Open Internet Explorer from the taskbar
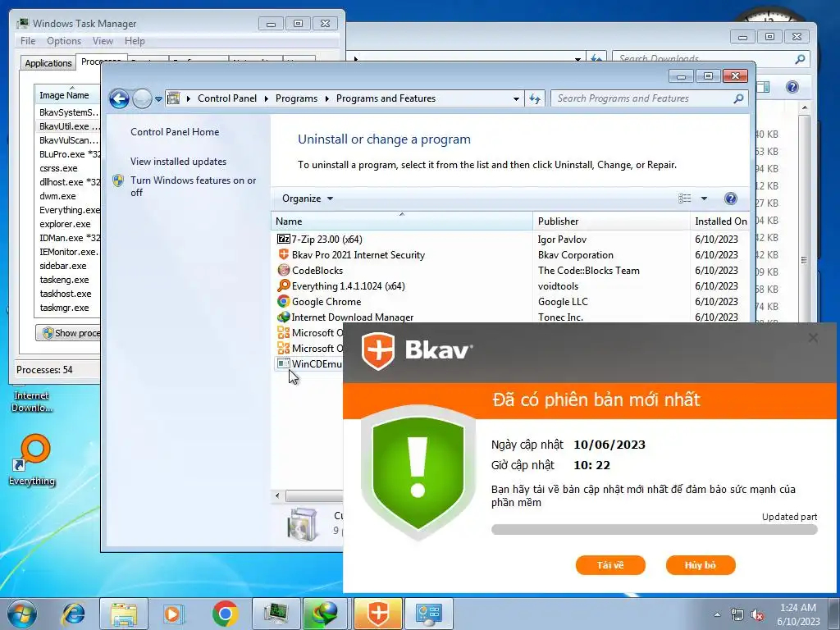The height and width of the screenshot is (630, 840). [x=73, y=614]
